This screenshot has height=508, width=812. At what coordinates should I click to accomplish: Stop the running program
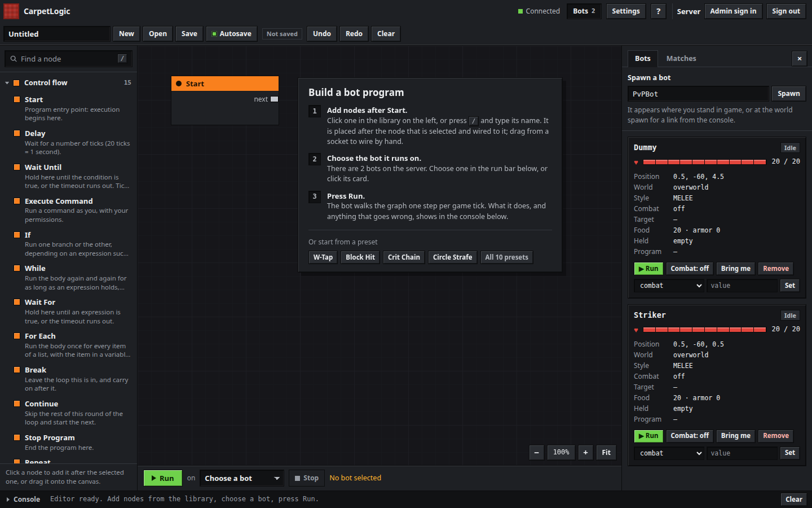(x=307, y=478)
